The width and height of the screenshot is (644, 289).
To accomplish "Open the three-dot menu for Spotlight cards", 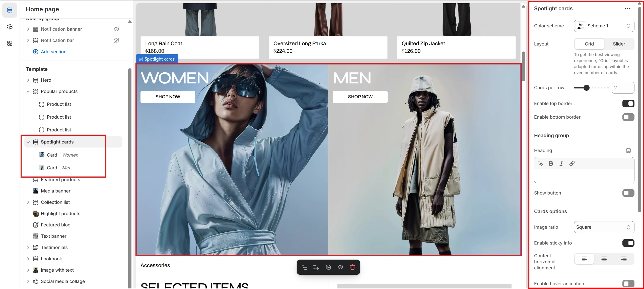I will (x=627, y=9).
